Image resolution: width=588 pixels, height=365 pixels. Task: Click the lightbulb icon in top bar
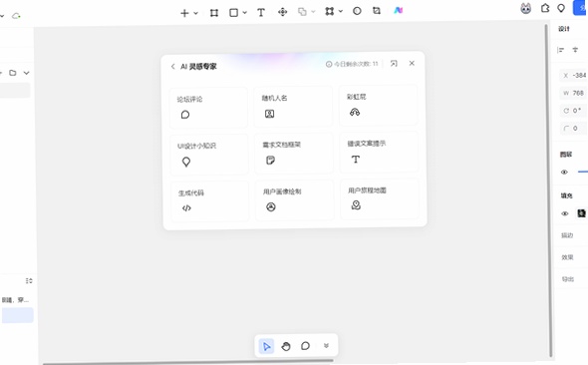coord(561,8)
